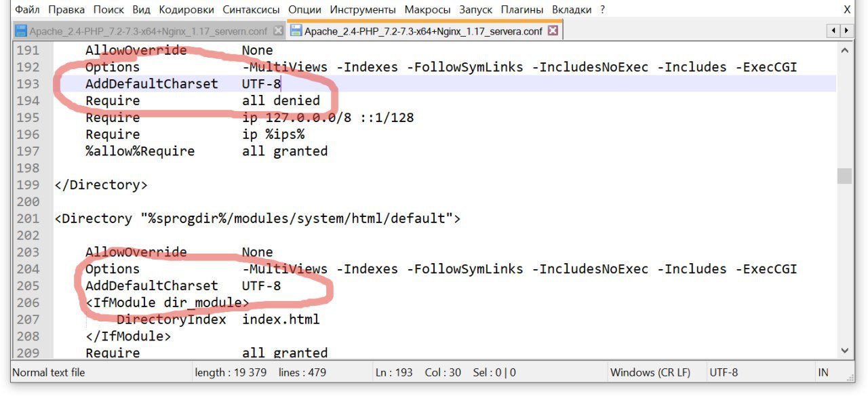Click '</IfModule>' on line 208
The height and width of the screenshot is (396, 868).
(x=128, y=336)
